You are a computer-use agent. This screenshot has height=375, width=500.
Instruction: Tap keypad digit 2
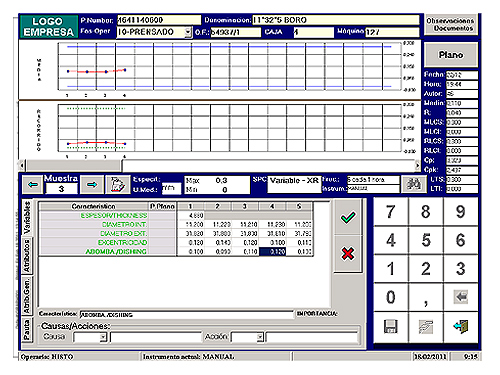point(426,269)
